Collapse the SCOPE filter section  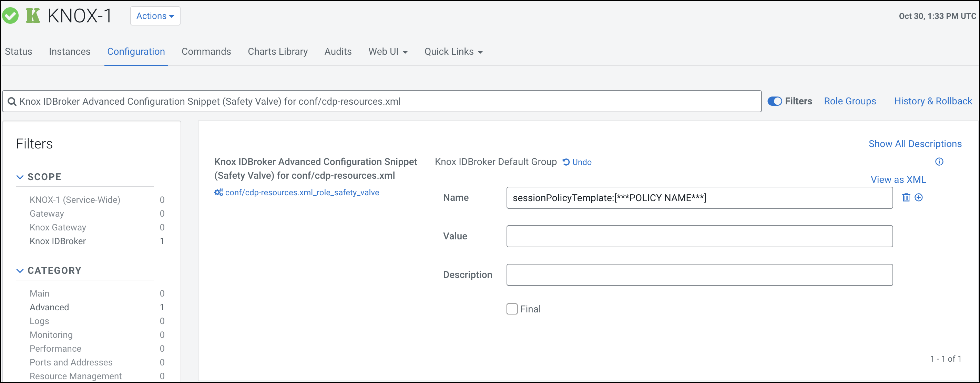tap(20, 177)
